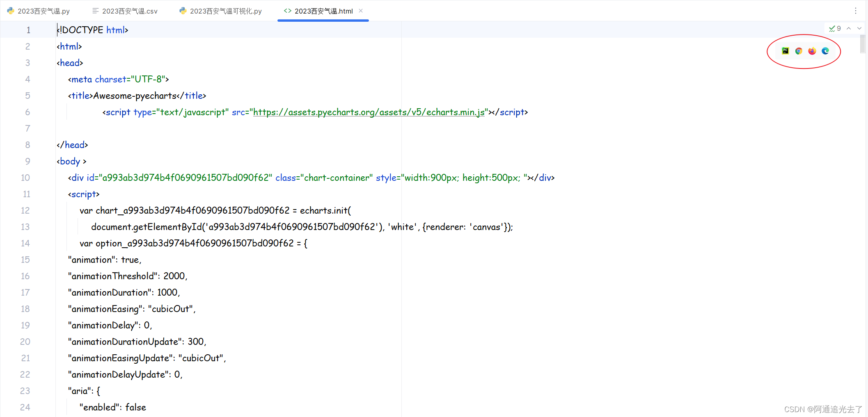Click "{renderer: 'canvas'}" text
This screenshot has height=417, width=868.
tap(465, 227)
